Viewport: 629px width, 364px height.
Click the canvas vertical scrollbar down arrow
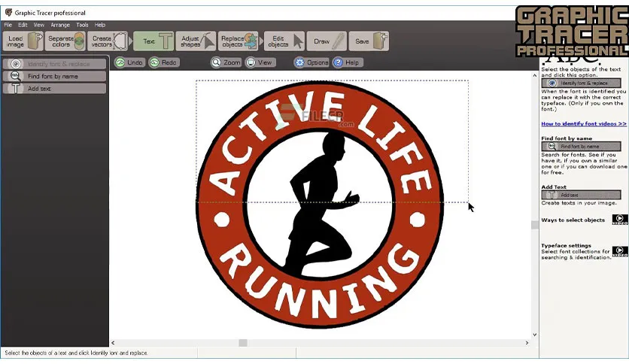point(534,335)
